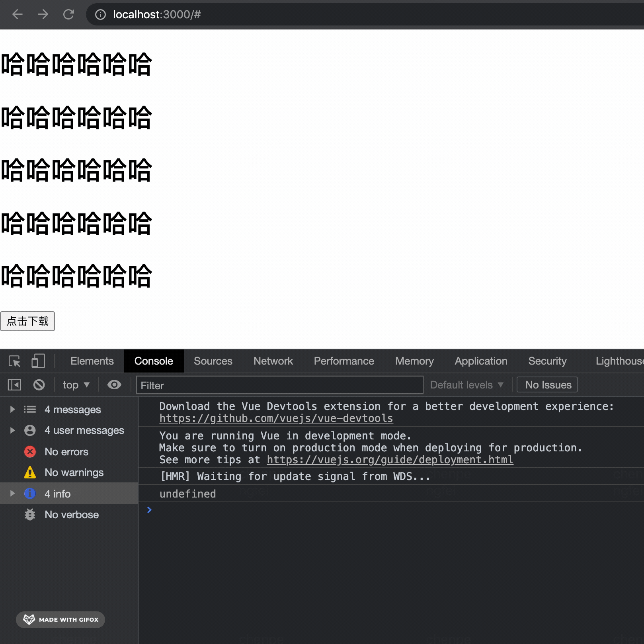Switch to the Elements tab
644x644 pixels.
(92, 361)
